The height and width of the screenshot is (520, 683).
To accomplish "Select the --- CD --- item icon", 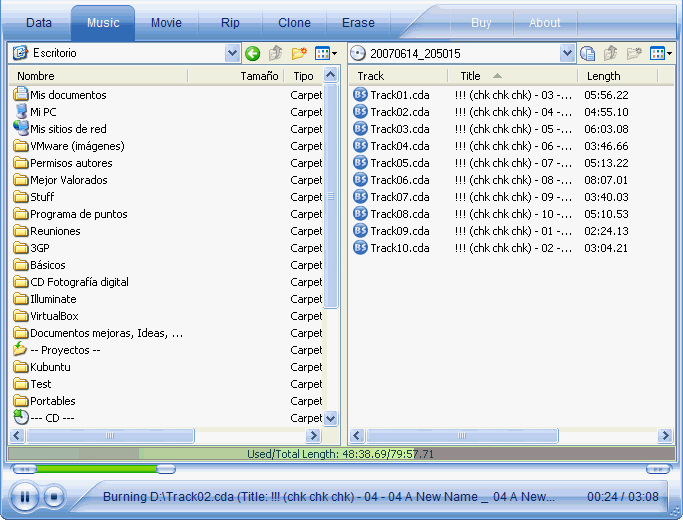I will pyautogui.click(x=20, y=417).
